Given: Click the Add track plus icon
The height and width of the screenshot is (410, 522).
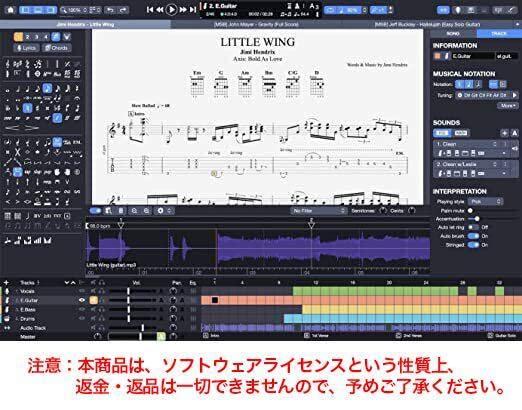Looking at the screenshot, I should point(6,283).
